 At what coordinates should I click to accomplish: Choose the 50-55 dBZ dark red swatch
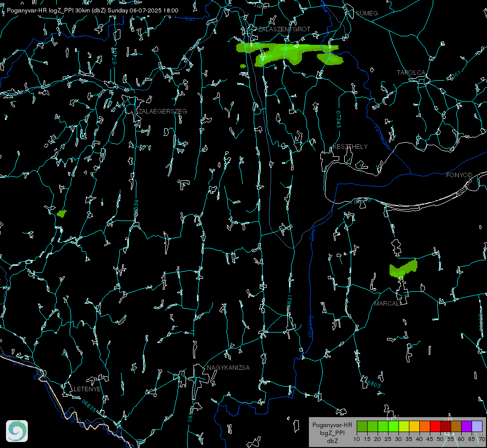(446, 427)
